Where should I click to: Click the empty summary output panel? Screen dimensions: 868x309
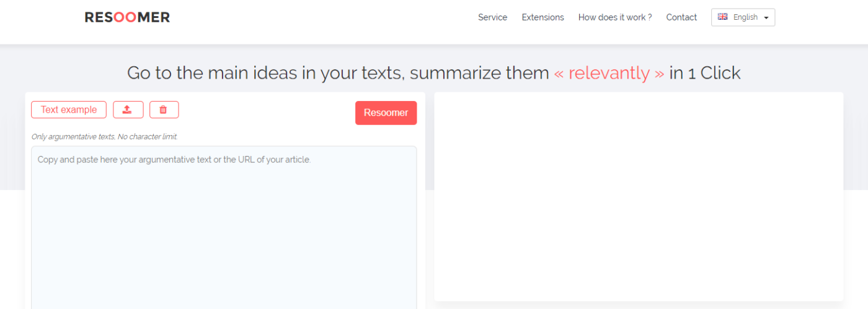pos(639,196)
